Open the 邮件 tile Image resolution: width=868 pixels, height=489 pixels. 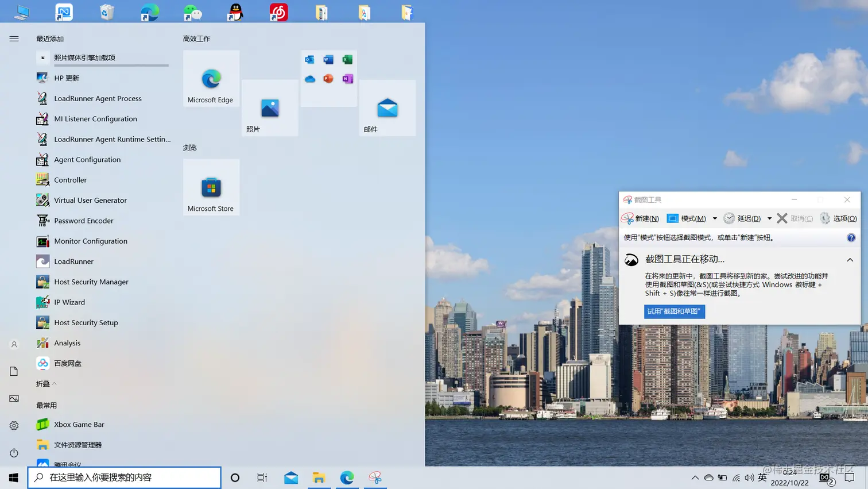387,108
